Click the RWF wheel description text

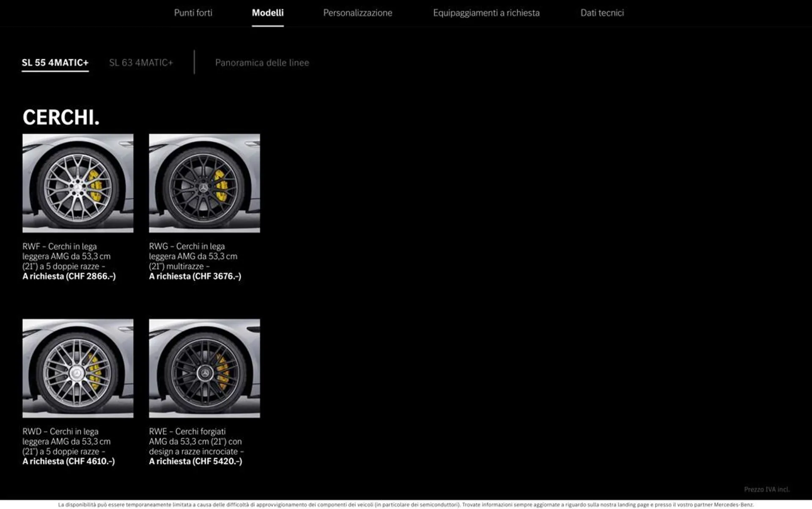click(66, 256)
